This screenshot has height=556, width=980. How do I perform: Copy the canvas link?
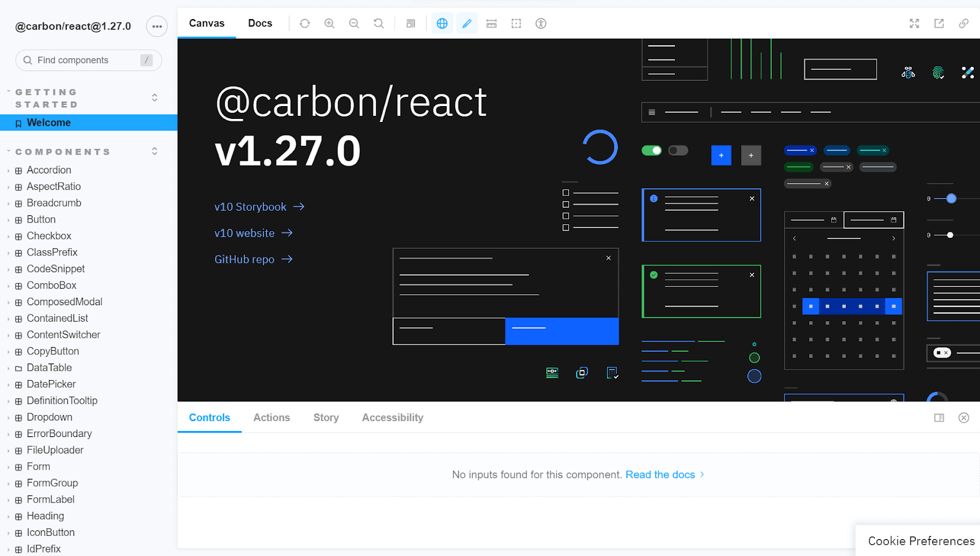click(x=964, y=23)
